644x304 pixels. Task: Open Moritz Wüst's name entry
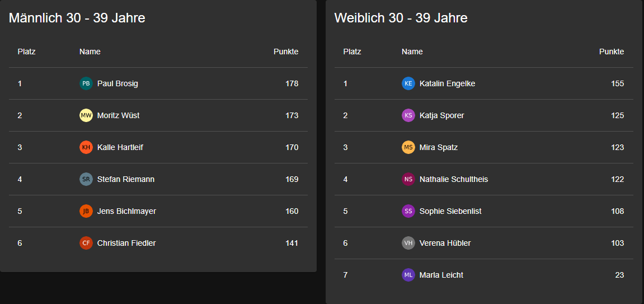point(118,115)
